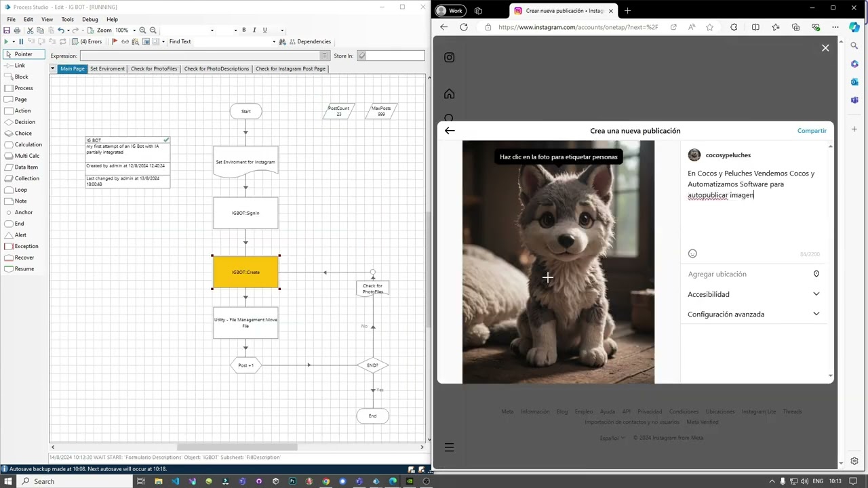868x488 pixels.
Task: Open the File menu
Action: (12, 20)
